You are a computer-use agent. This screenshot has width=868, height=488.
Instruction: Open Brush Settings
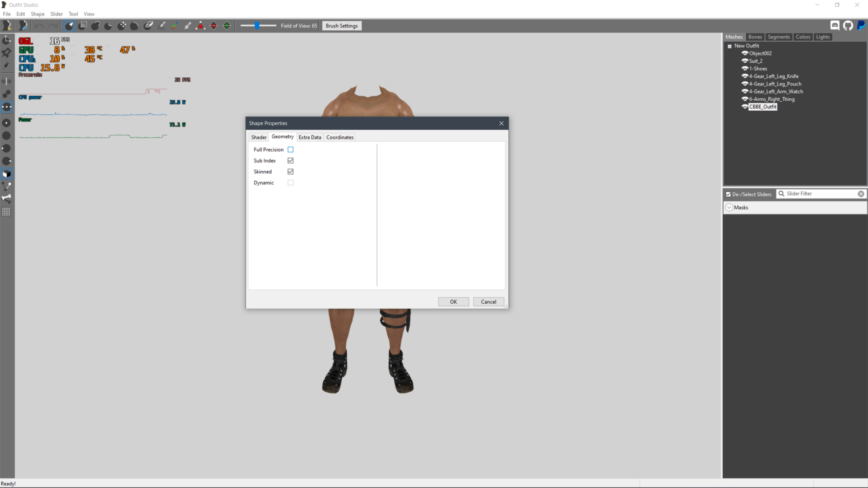[x=342, y=26]
